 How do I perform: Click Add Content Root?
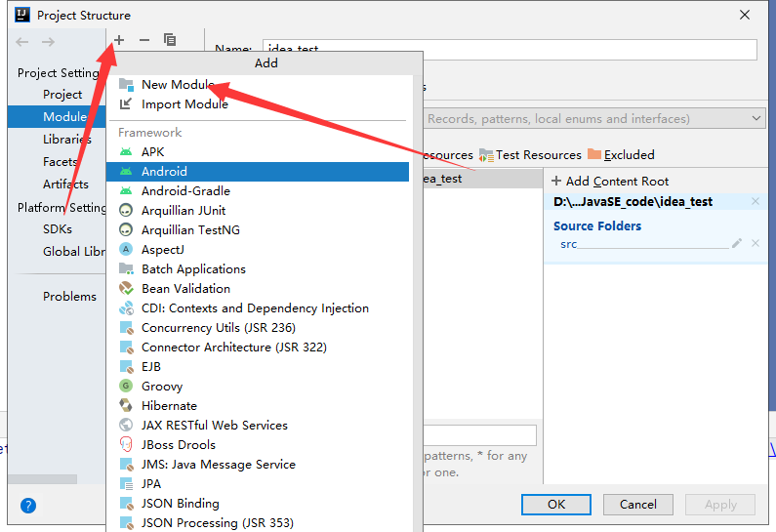click(610, 182)
